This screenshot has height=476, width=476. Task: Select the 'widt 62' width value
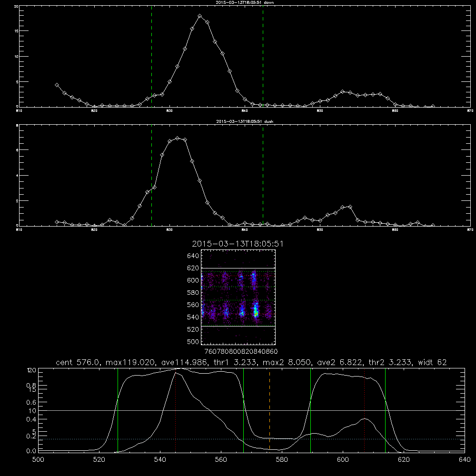(432, 362)
